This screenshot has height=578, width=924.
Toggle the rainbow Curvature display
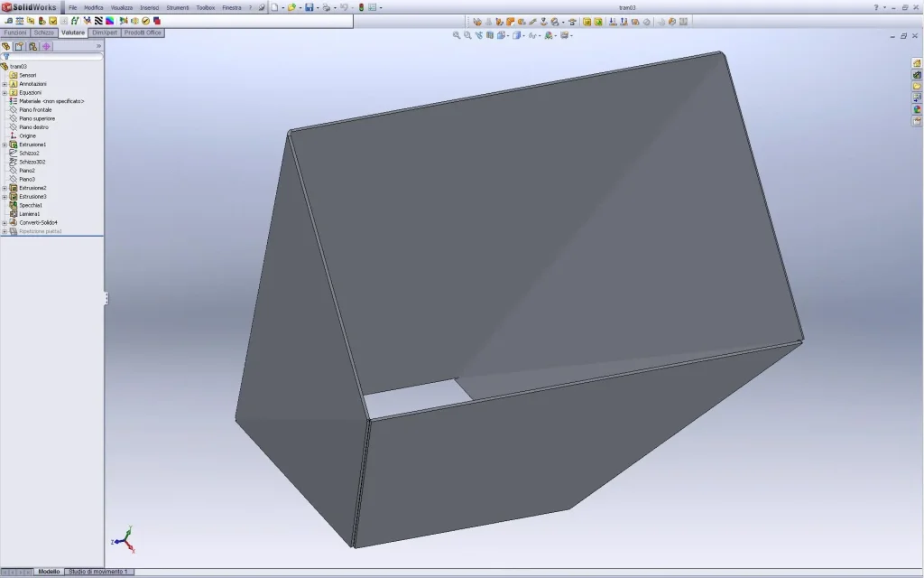(109, 21)
